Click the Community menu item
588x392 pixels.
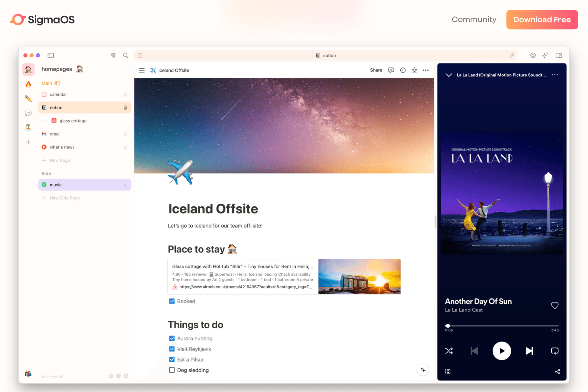pyautogui.click(x=474, y=19)
